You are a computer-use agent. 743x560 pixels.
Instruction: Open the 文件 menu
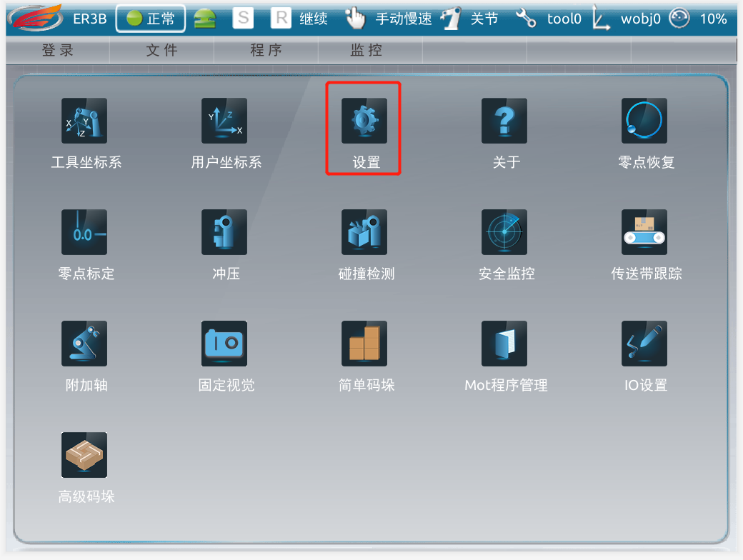(x=162, y=50)
